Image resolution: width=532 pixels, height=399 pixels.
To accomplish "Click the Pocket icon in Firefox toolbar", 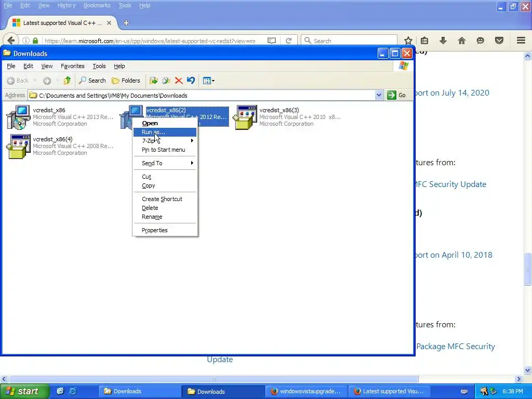I will [x=499, y=41].
